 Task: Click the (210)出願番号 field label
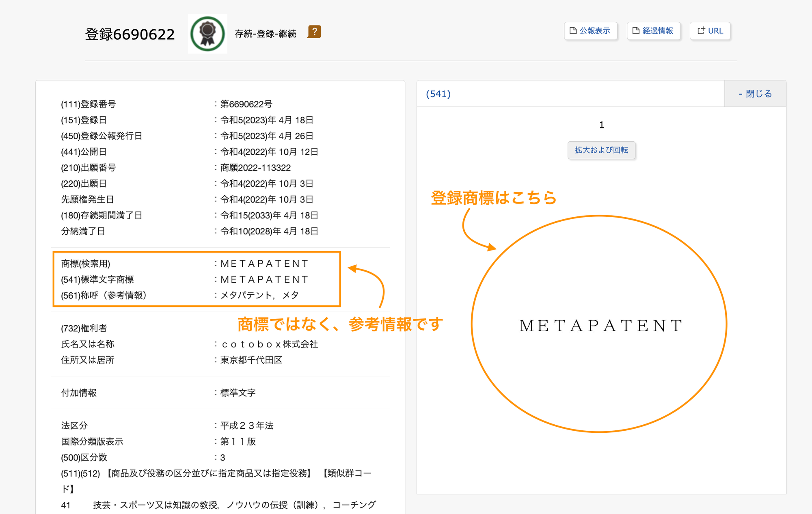pyautogui.click(x=89, y=168)
